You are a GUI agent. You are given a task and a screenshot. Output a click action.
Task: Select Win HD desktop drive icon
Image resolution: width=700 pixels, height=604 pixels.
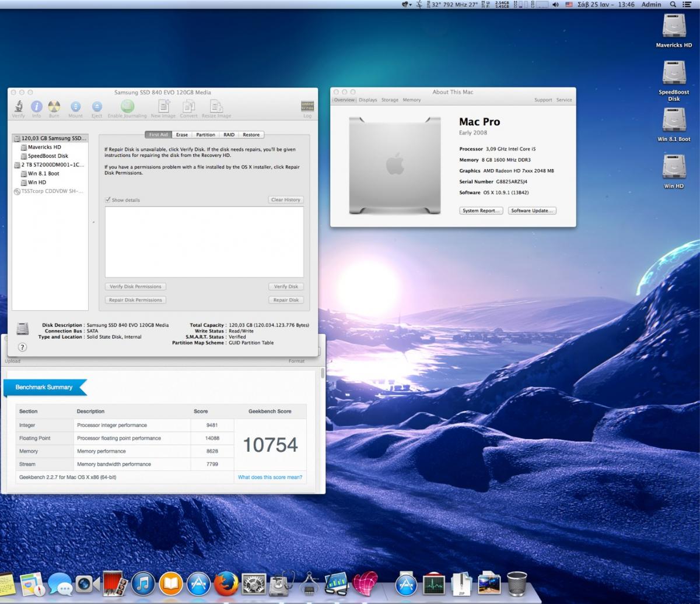674,167
